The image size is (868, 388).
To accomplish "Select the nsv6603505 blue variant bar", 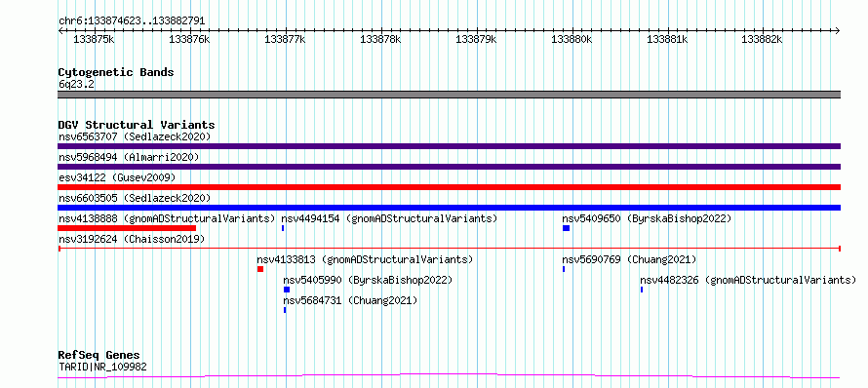I will [449, 208].
